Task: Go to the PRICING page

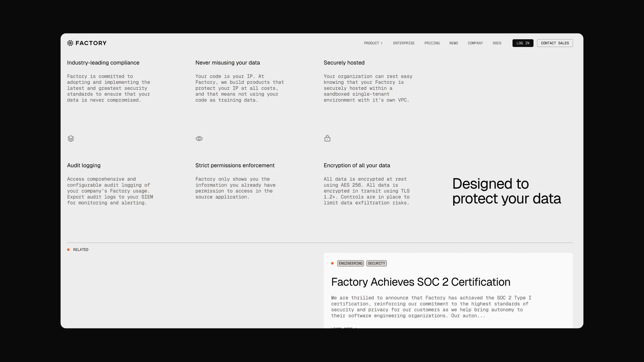Action: (x=432, y=43)
